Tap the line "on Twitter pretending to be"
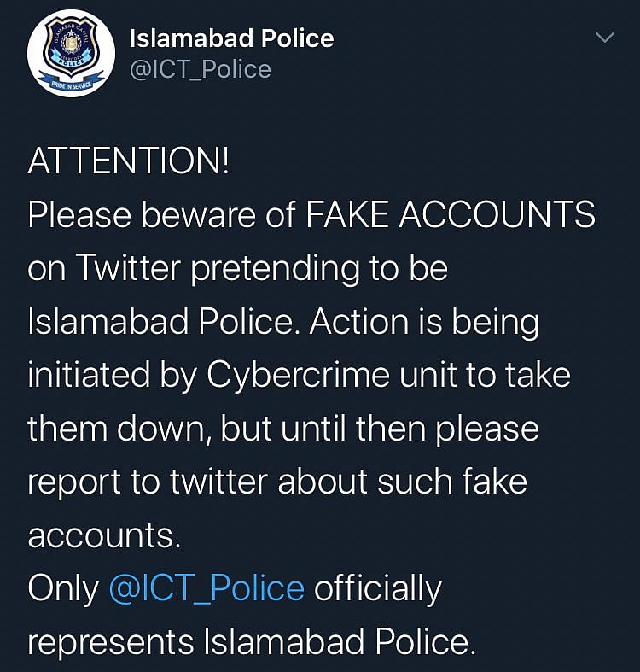Viewport: 640px width, 672px height. click(237, 269)
